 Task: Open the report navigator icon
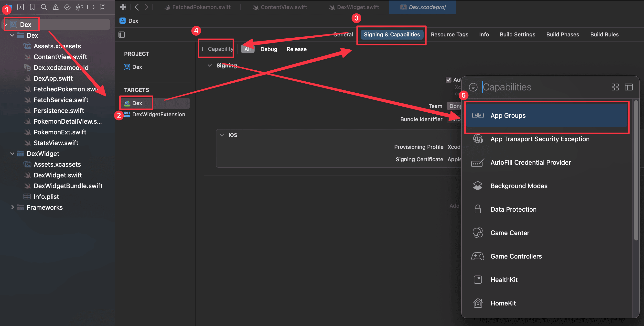tap(103, 7)
